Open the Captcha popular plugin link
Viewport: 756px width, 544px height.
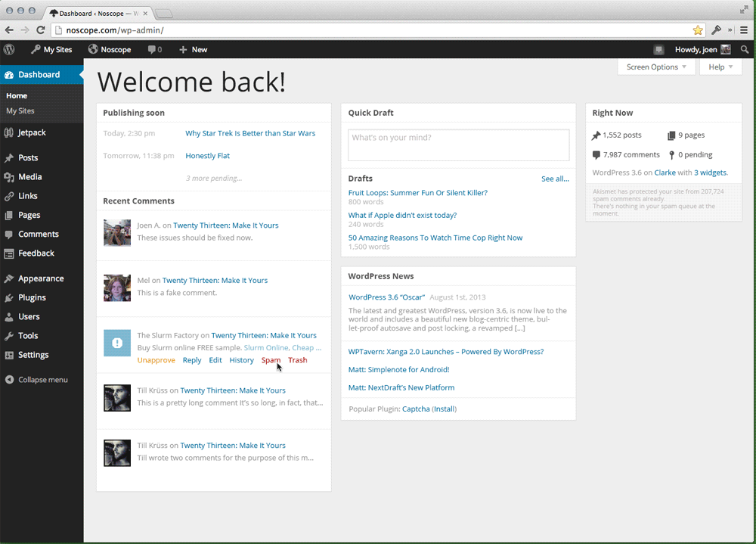click(416, 409)
